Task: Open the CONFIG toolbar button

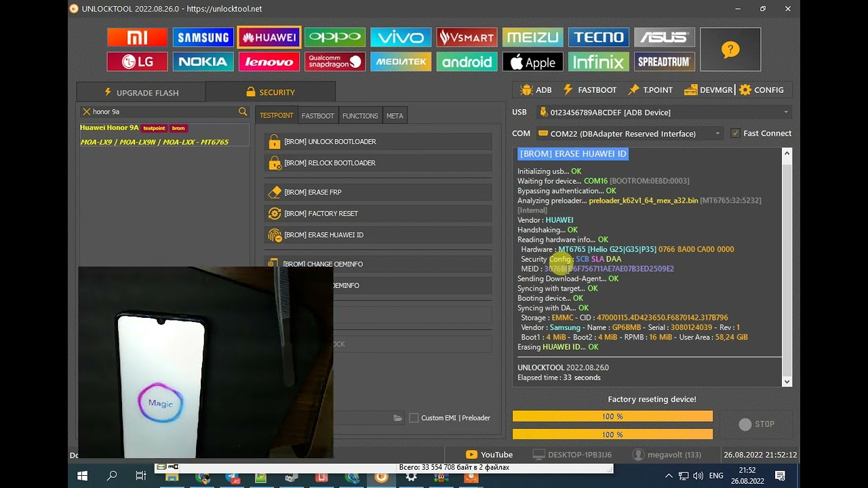Action: click(x=762, y=89)
